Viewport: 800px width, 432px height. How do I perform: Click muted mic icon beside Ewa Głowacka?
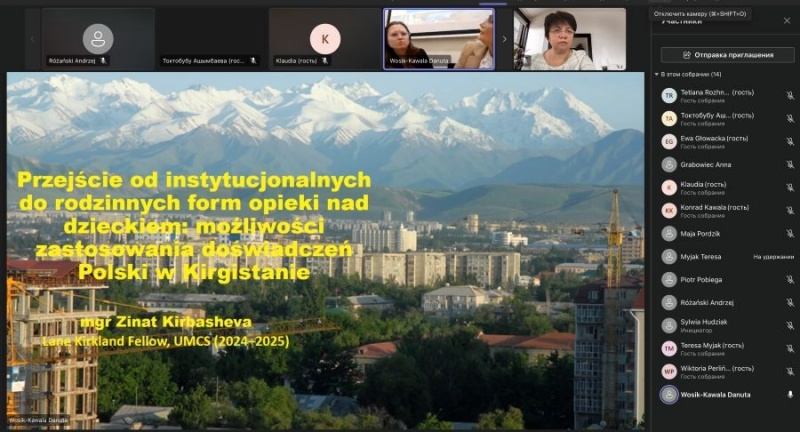789,142
